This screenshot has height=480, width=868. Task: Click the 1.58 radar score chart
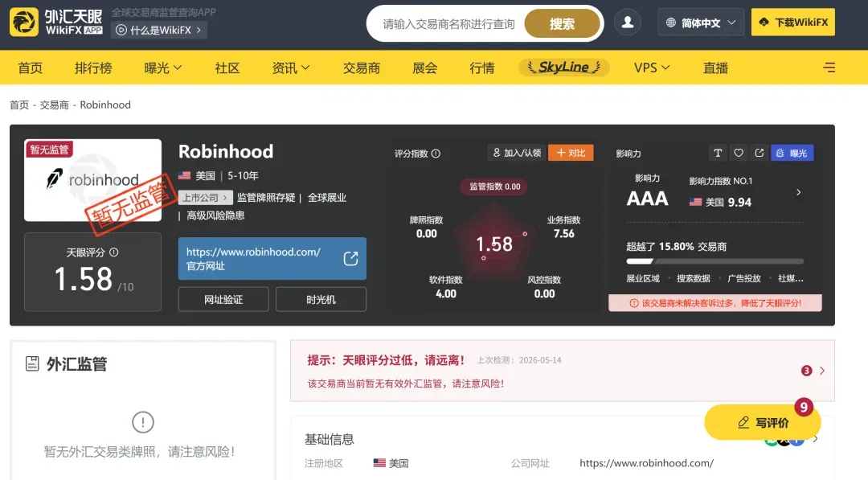pos(493,244)
